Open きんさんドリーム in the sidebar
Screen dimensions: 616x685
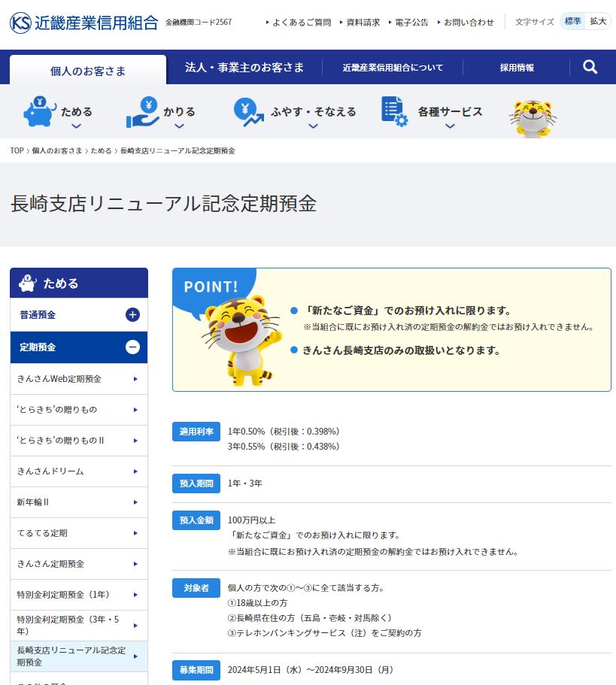pos(79,471)
